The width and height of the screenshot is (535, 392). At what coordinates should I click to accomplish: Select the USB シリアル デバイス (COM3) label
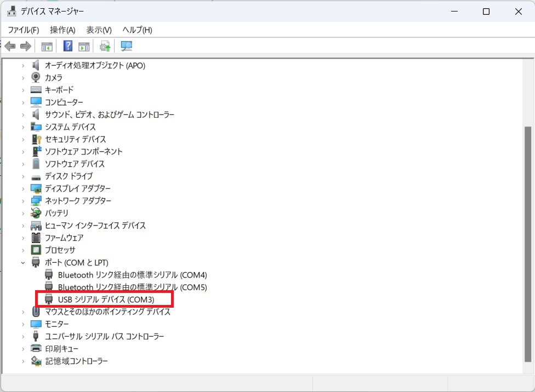tap(106, 299)
